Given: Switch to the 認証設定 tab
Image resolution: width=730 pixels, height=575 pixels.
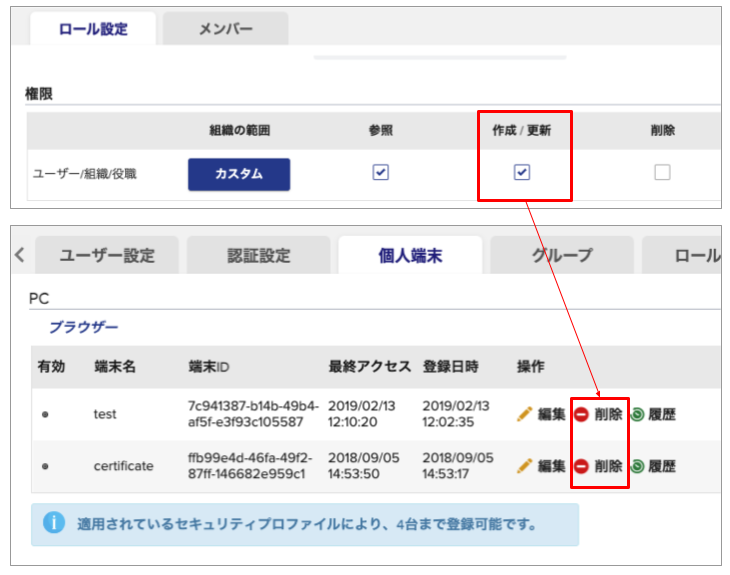Looking at the screenshot, I should tap(259, 255).
